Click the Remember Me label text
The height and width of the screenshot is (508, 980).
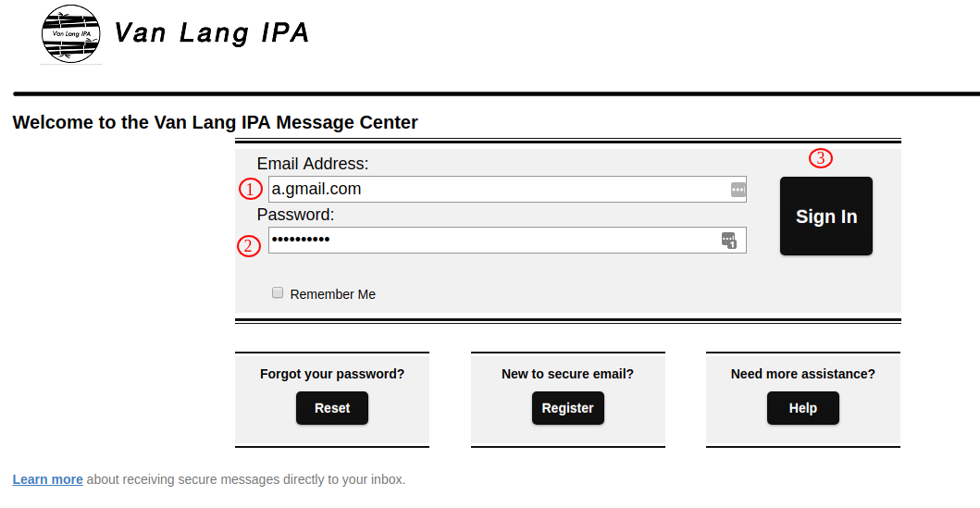tap(332, 294)
